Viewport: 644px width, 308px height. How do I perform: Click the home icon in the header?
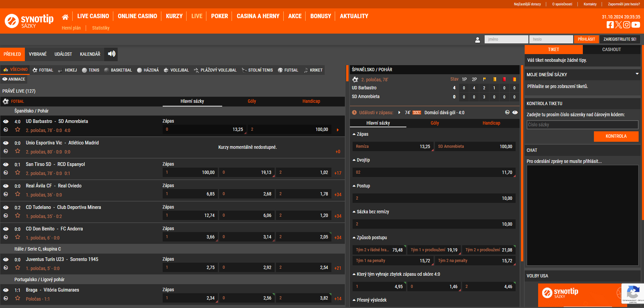point(65,17)
